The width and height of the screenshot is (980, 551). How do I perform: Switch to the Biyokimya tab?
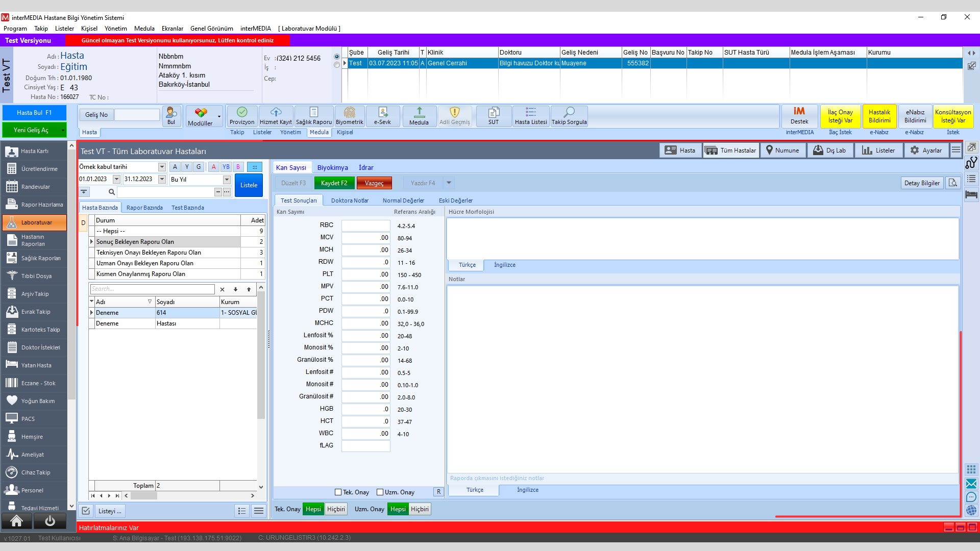pos(332,167)
